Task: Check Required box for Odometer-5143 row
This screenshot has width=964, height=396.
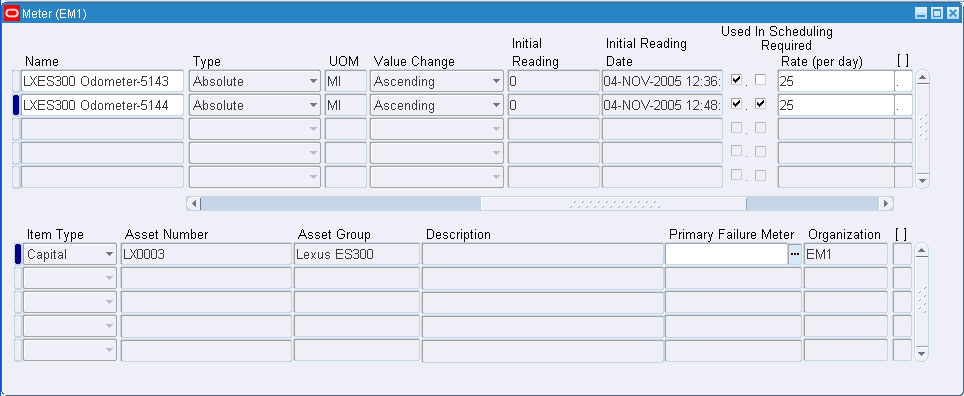Action: click(761, 79)
